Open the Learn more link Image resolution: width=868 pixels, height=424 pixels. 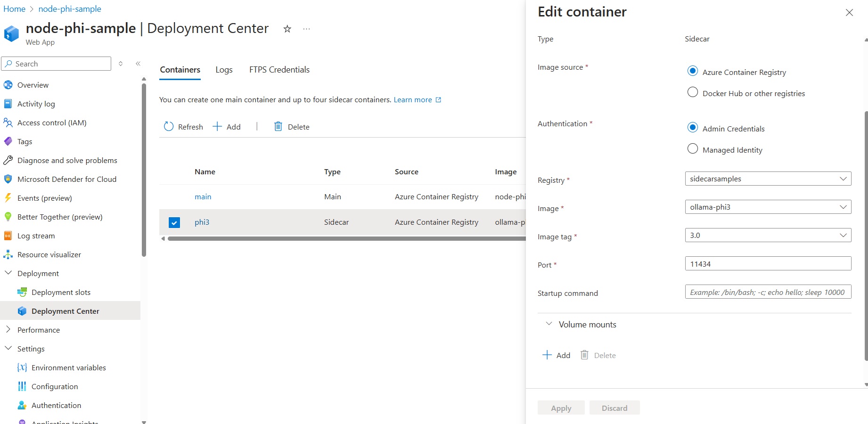click(413, 100)
